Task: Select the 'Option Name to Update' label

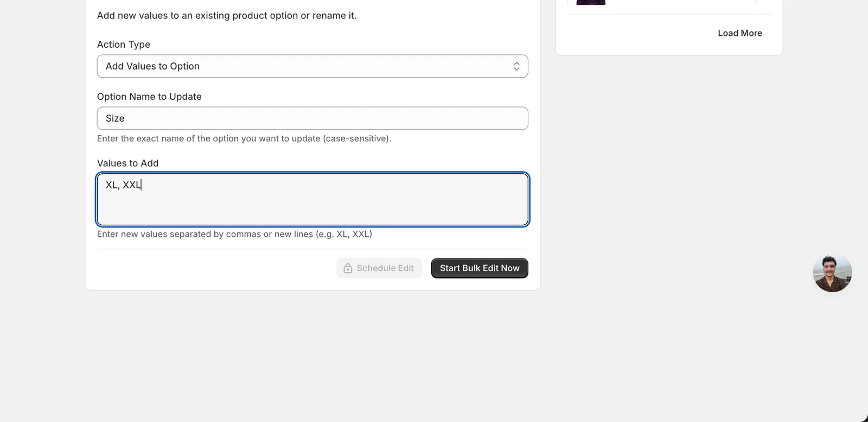Action: pyautogui.click(x=149, y=97)
